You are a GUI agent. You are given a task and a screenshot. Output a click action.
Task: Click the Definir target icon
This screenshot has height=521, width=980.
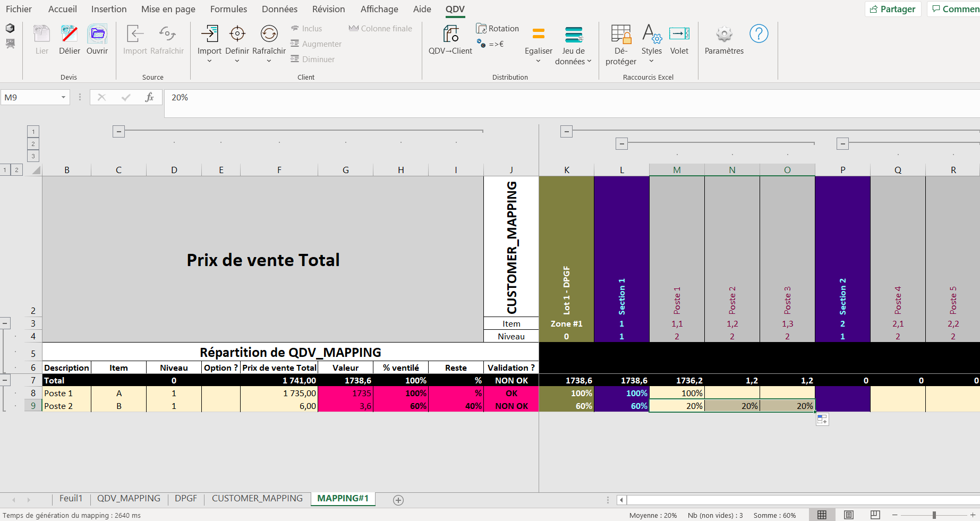(x=237, y=34)
